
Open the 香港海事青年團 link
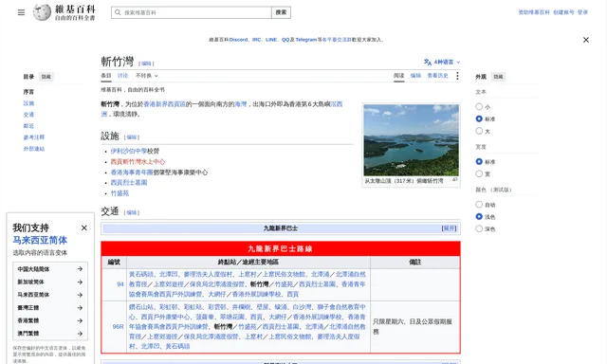click(132, 173)
